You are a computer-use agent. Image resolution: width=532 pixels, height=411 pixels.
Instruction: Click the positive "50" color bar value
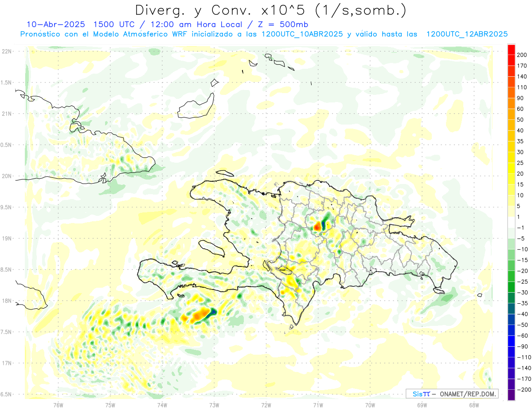pos(520,120)
